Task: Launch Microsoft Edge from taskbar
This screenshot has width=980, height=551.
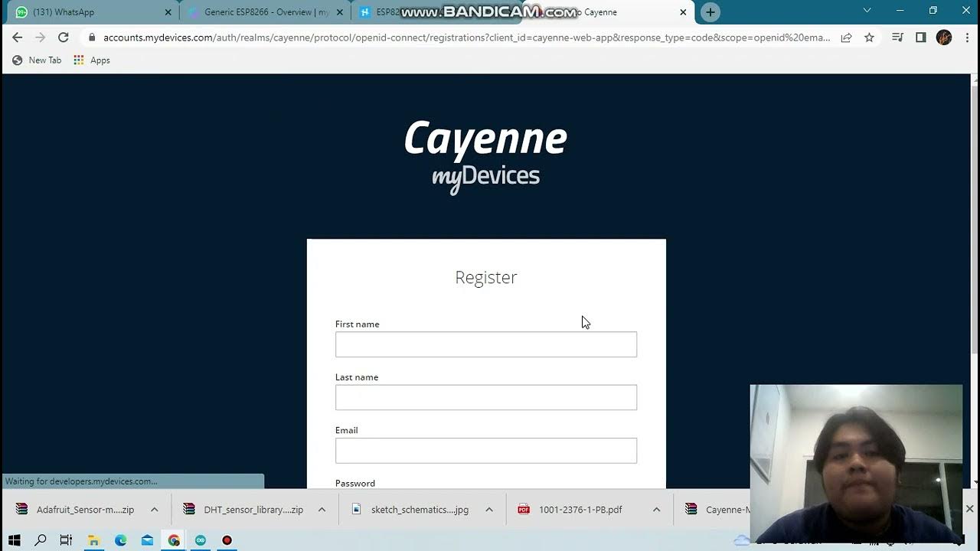Action: [120, 540]
